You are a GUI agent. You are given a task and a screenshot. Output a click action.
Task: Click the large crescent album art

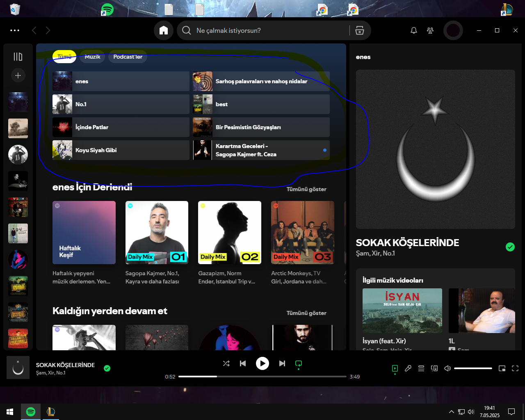coord(436,149)
